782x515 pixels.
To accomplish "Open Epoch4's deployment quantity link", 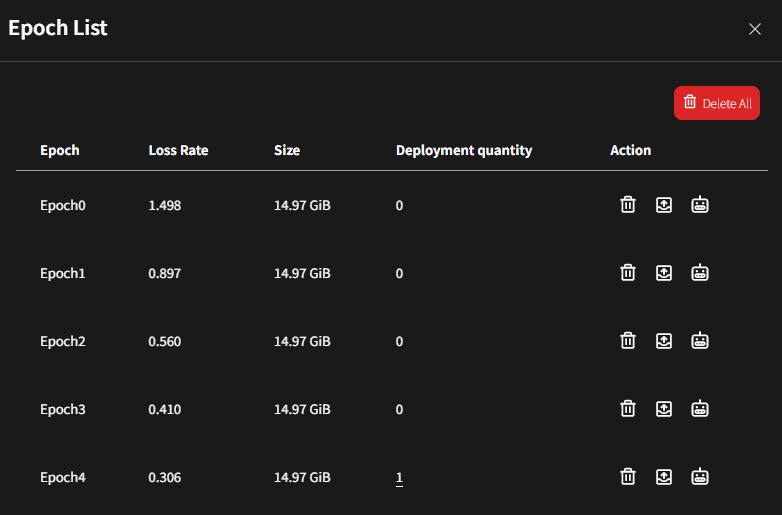I will [x=399, y=478].
